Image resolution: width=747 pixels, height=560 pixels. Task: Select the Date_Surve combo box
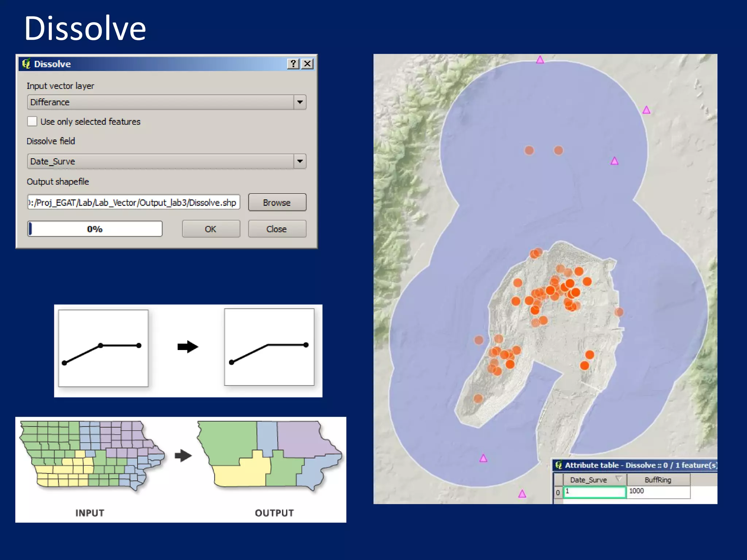pyautogui.click(x=160, y=161)
